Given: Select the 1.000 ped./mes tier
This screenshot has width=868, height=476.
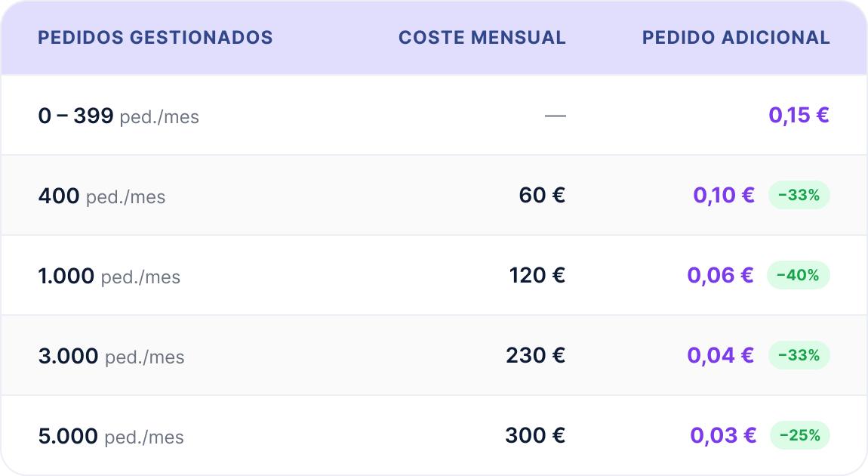Looking at the screenshot, I should click(434, 276).
